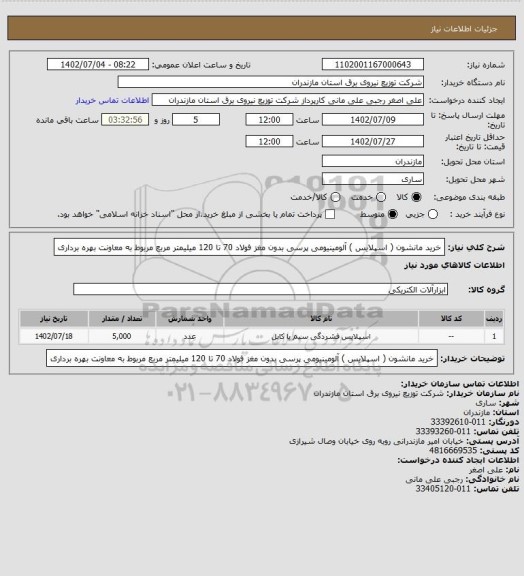Click the organization phone number 33393260-011
Image resolution: width=524 pixels, height=576 pixels.
pos(443,431)
